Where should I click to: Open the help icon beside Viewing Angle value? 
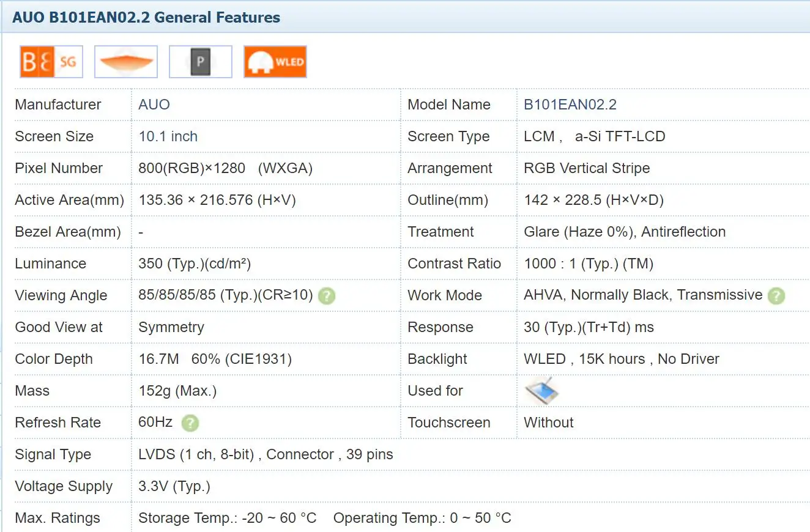[327, 296]
